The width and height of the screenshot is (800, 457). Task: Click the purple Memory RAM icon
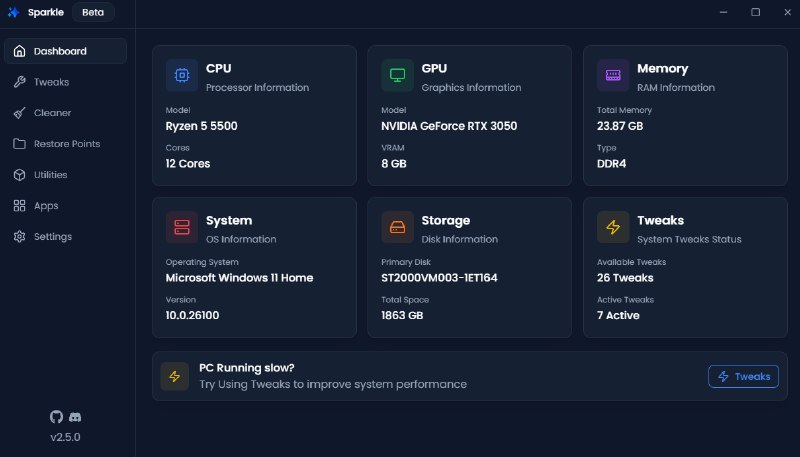(613, 75)
